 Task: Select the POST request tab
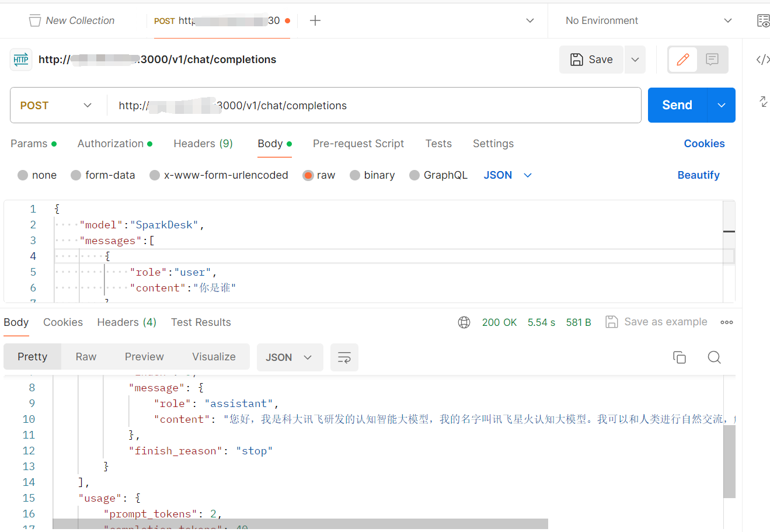coord(222,20)
